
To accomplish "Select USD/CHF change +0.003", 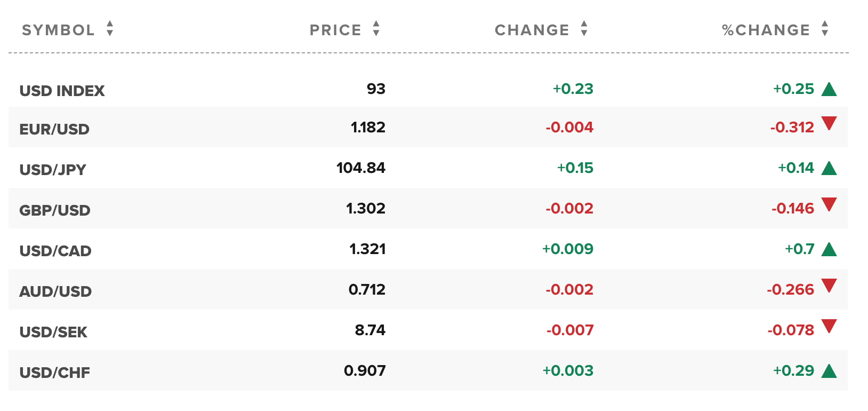I will click(568, 370).
